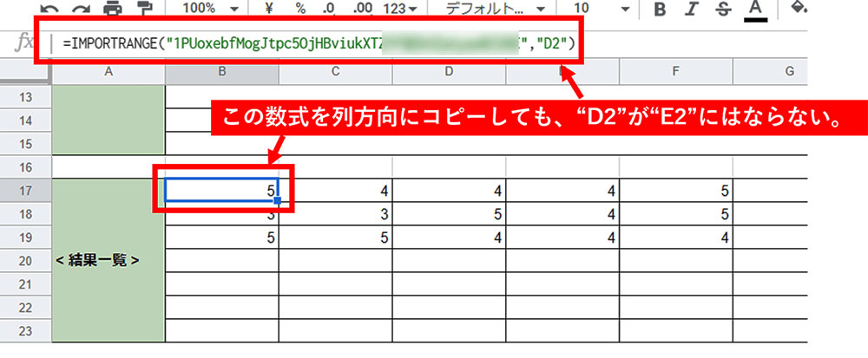
Task: Apply percent format
Action: pos(300,9)
